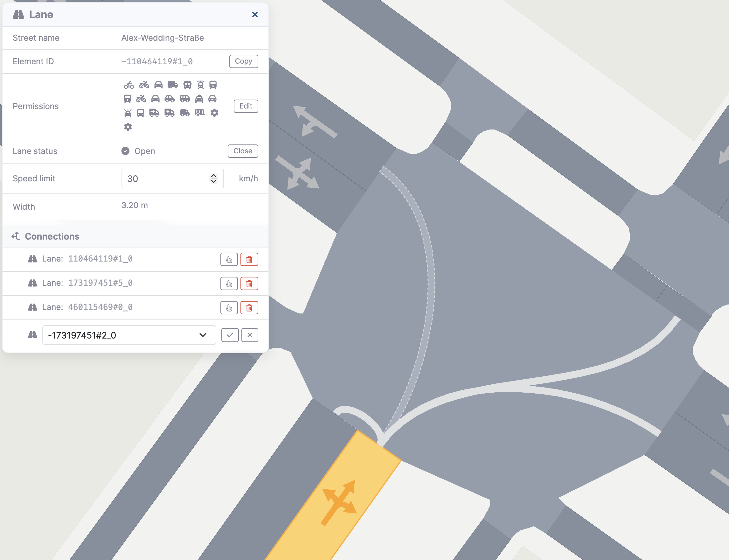The height and width of the screenshot is (560, 729).
Task: Focus the speed limit field showing 30
Action: [173, 179]
